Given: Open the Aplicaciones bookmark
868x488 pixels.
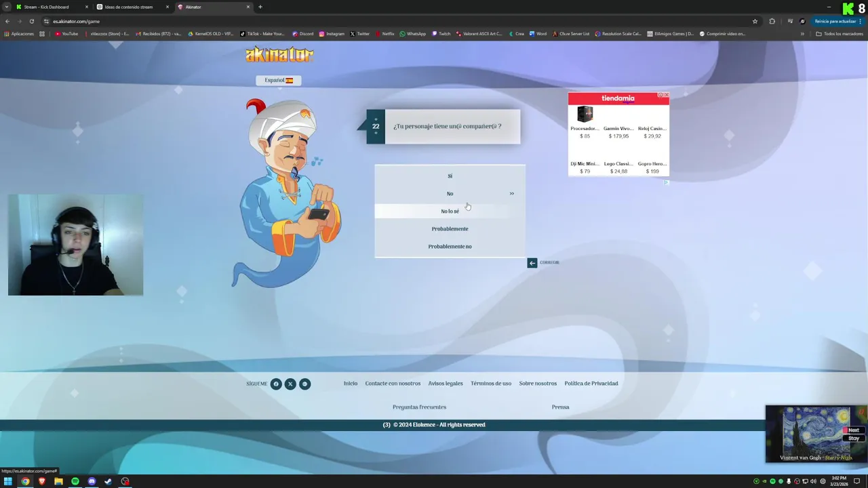Looking at the screenshot, I should [x=19, y=34].
